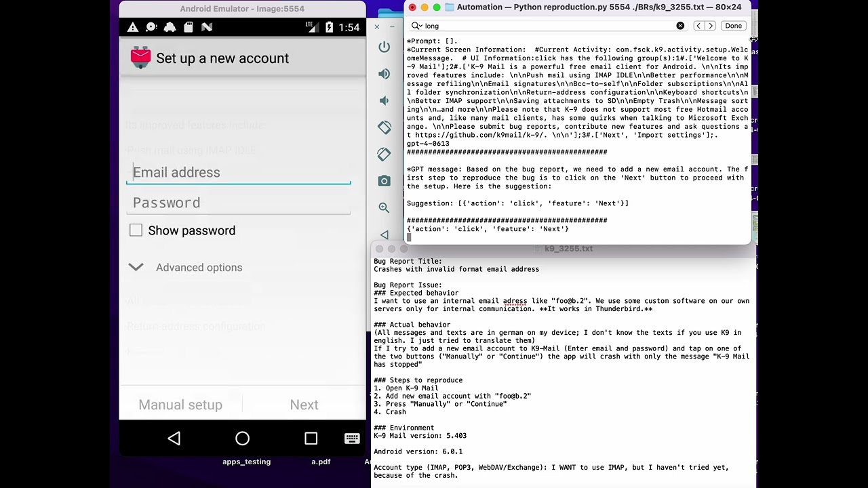The width and height of the screenshot is (868, 488).
Task: Tap the warning triangle status bar icon
Action: 133,27
